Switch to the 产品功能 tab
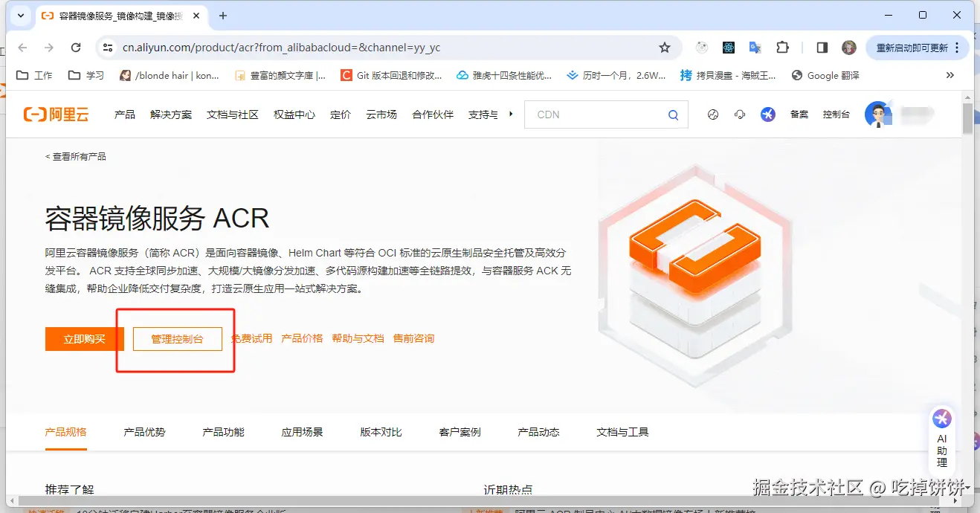 (x=223, y=432)
